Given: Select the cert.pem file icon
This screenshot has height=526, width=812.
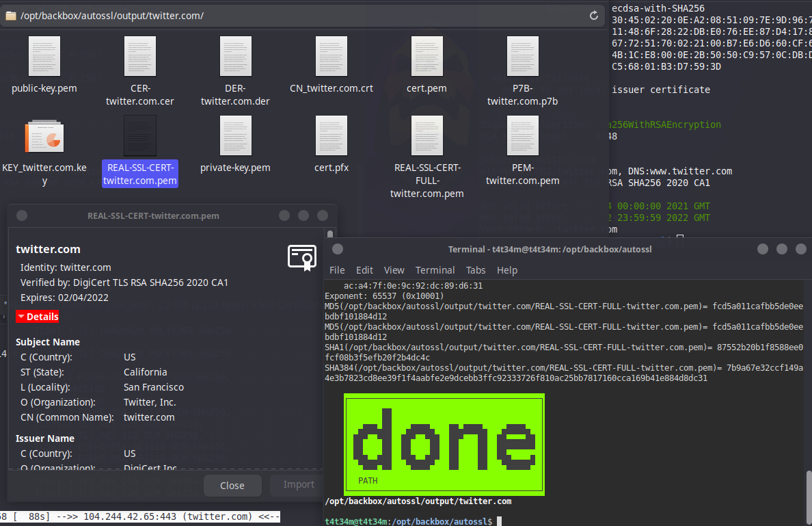Looking at the screenshot, I should tap(427, 56).
